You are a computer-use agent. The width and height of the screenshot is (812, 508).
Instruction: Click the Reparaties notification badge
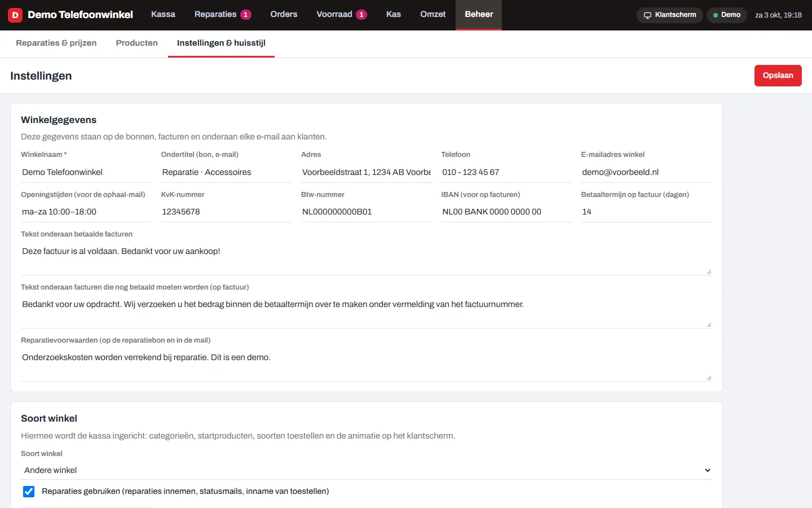coord(246,15)
